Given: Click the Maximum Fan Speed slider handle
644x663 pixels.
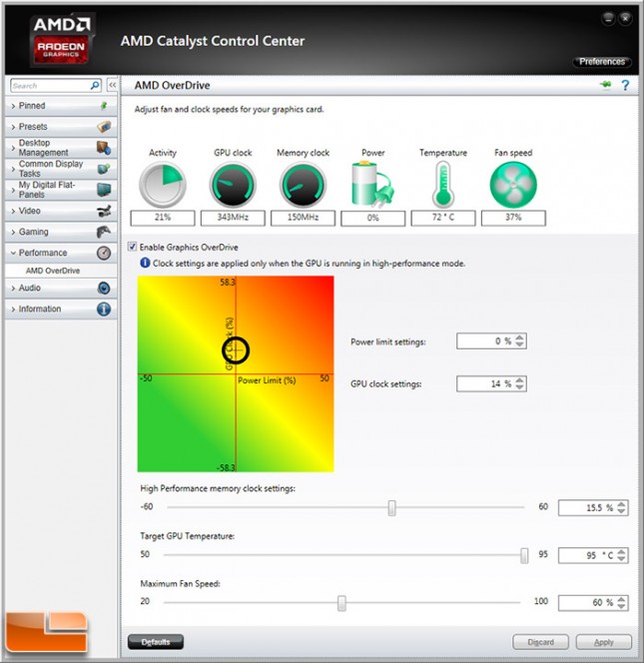Looking at the screenshot, I should pos(341,603).
